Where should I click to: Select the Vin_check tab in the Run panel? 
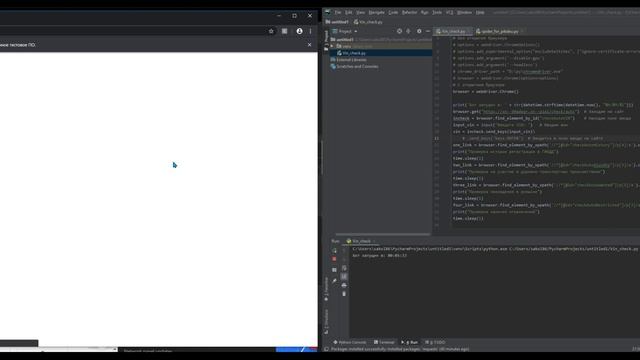point(361,241)
